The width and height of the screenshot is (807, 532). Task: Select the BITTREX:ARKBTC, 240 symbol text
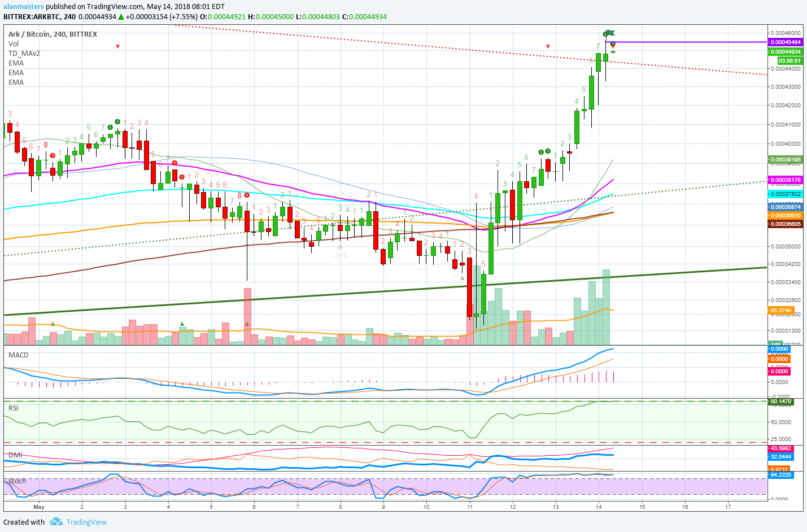pos(40,16)
